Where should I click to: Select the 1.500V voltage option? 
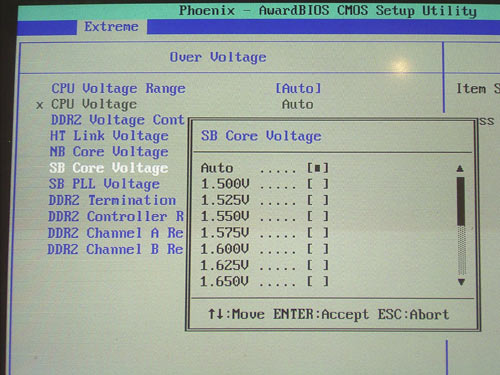click(265, 184)
